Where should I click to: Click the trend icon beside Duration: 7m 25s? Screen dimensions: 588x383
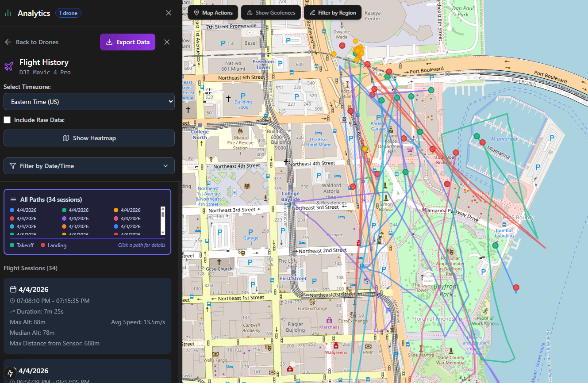[12, 311]
